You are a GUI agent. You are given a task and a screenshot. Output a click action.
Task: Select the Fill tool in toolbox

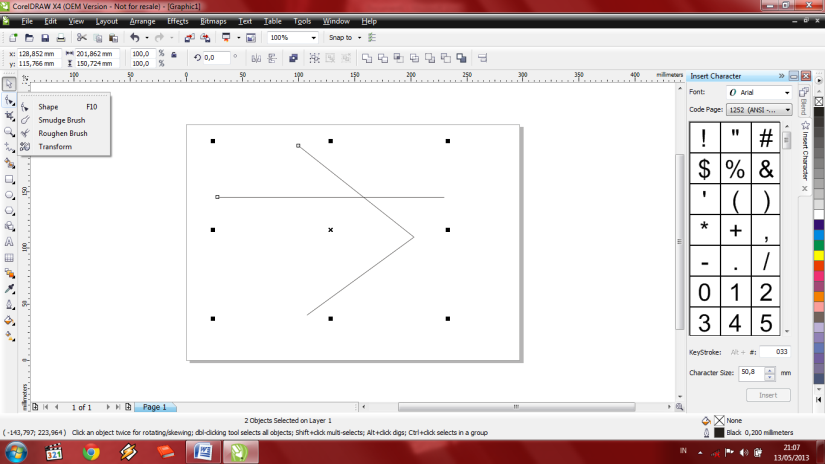coord(9,321)
